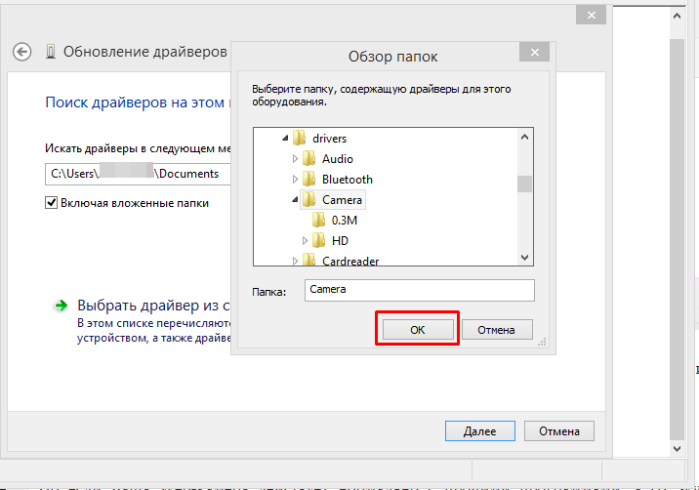Close the Обзор папок dialog

(535, 52)
